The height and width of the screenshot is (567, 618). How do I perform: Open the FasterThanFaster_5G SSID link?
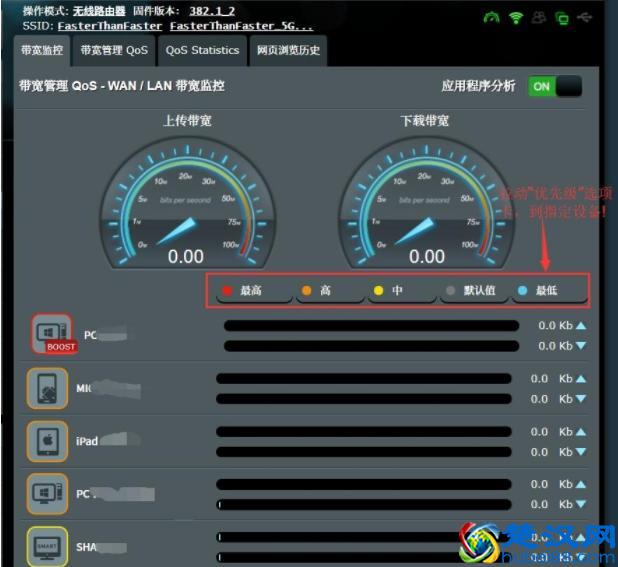242,26
